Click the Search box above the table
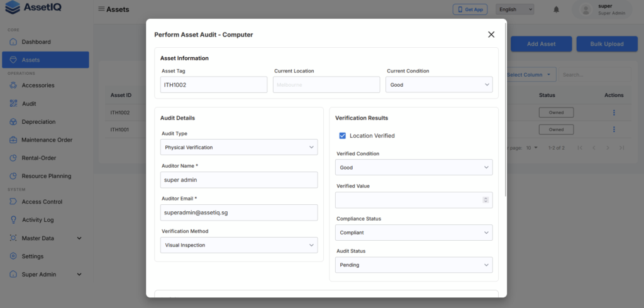This screenshot has width=644, height=308. click(595, 75)
